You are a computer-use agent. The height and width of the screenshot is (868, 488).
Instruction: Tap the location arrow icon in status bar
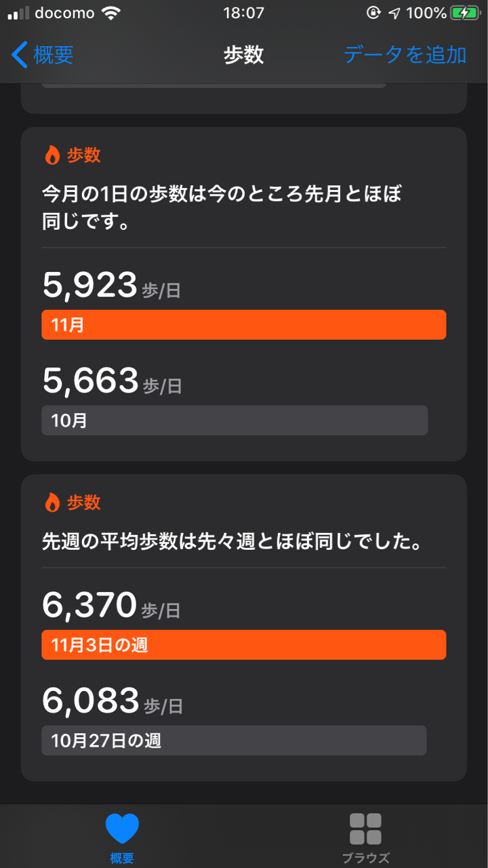coord(394,13)
